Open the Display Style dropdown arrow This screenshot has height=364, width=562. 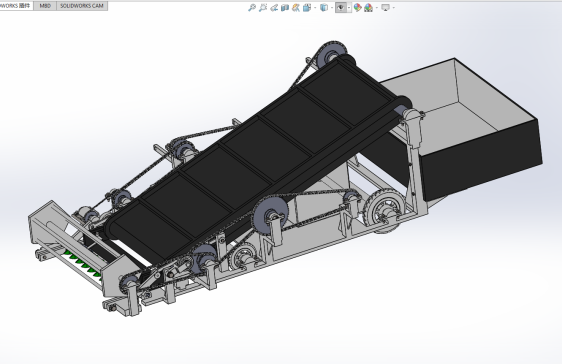332,8
